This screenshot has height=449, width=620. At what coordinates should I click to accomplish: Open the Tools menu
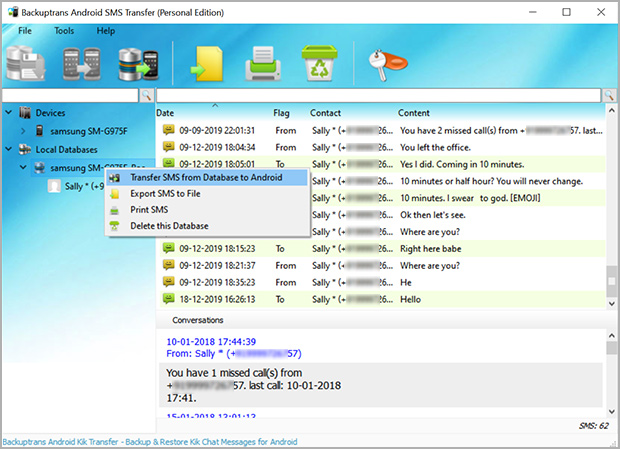pos(64,31)
